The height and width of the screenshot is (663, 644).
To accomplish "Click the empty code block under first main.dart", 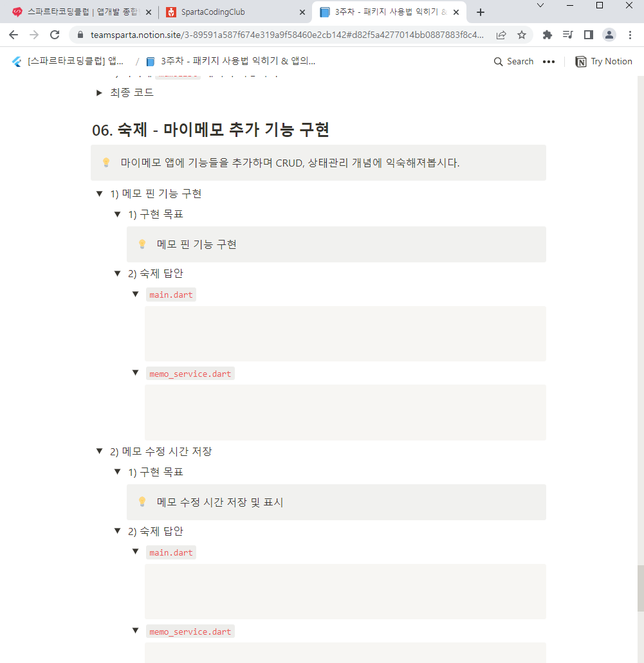I will (x=345, y=334).
